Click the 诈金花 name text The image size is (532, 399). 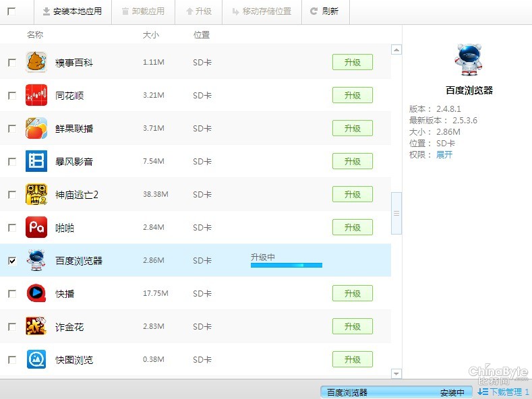69,327
